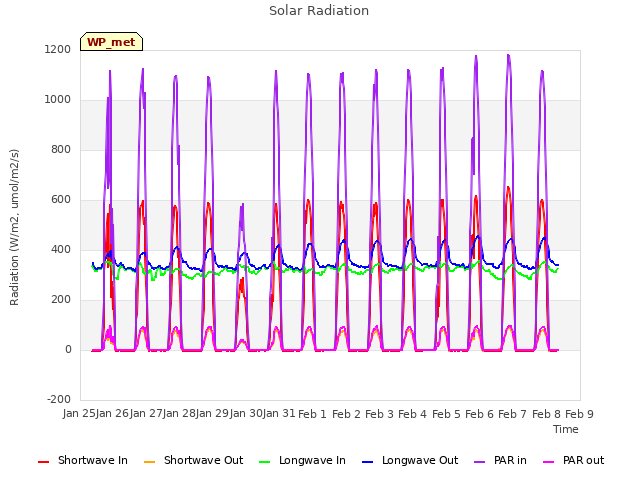Click the Feb 6 x-axis tick label

point(479,414)
